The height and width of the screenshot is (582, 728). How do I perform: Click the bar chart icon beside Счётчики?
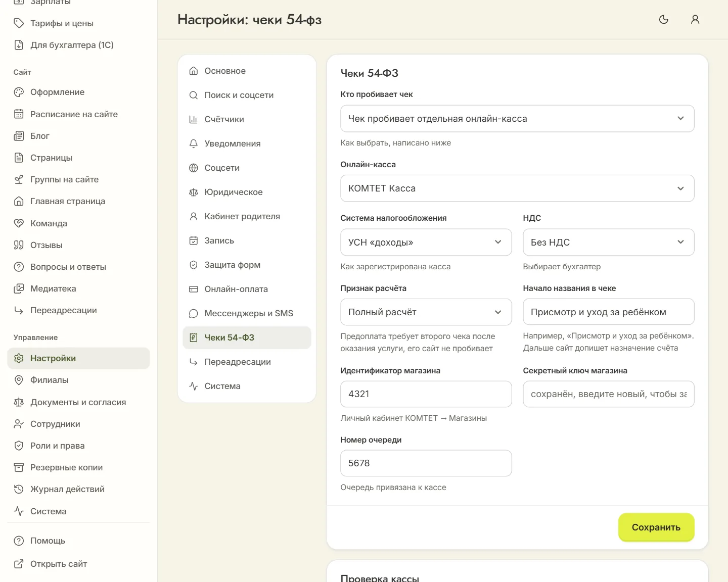[193, 119]
